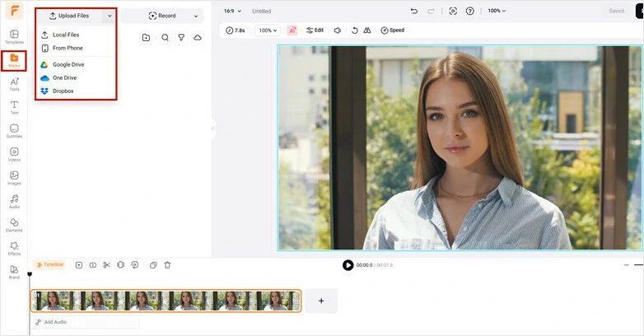Click the trim icon in the timeline toolbar
This screenshot has width=644, height=336.
pyautogui.click(x=120, y=265)
